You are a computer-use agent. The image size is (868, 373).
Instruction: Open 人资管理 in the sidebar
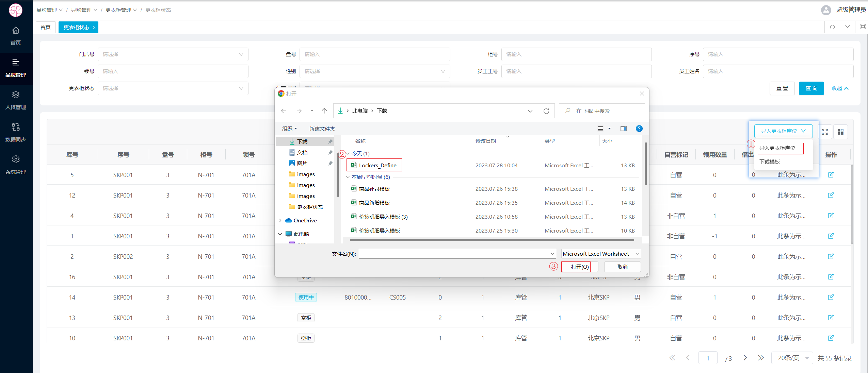(x=16, y=100)
